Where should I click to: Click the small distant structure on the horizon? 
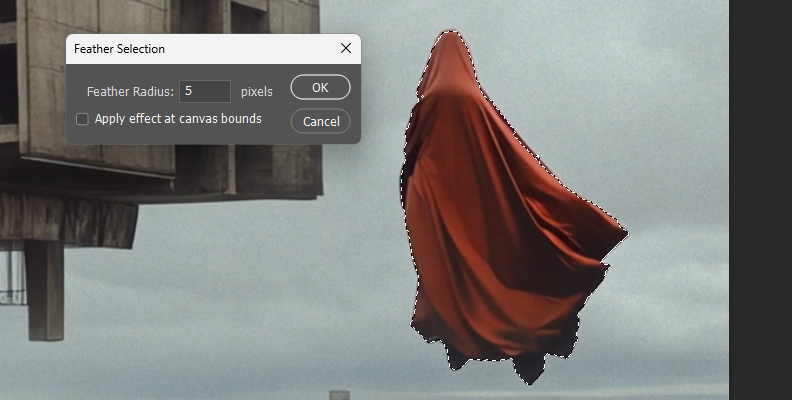[x=339, y=394]
